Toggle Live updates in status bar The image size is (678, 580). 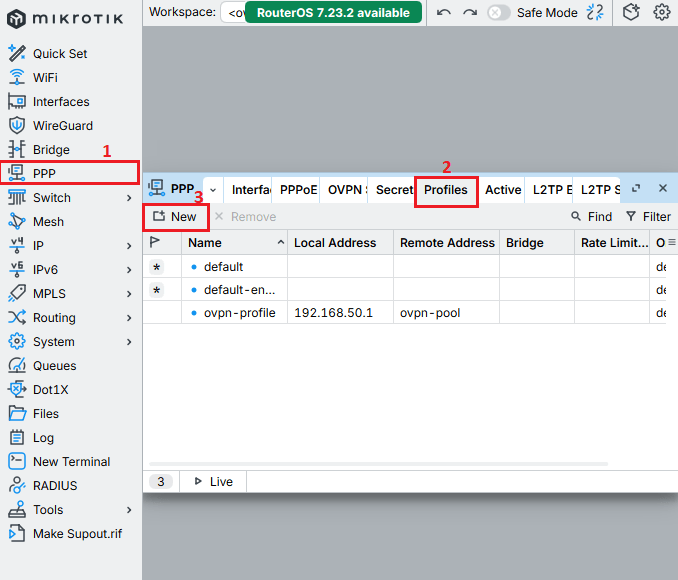pyautogui.click(x=214, y=481)
